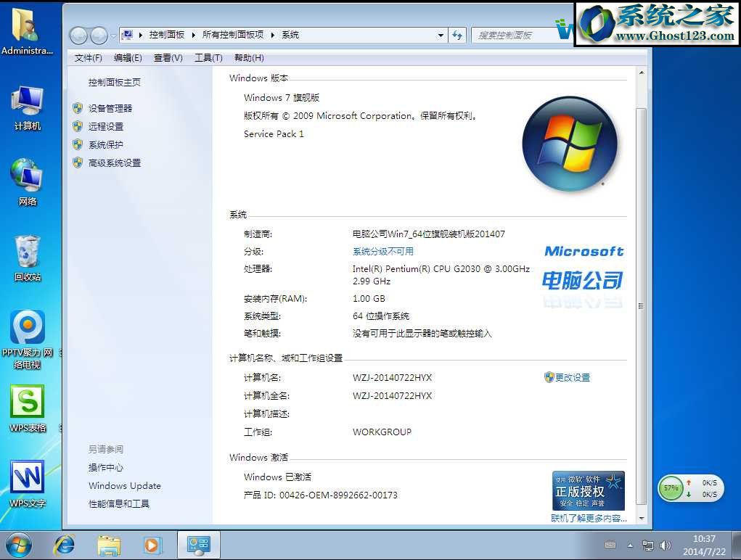The height and width of the screenshot is (560, 741).
Task: Click the scrollbar down arrow
Action: tap(642, 518)
